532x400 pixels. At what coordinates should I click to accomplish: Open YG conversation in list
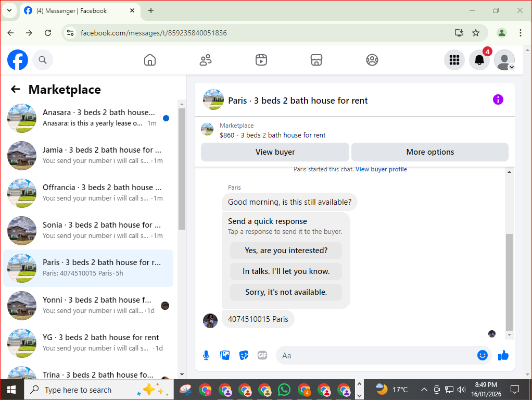88,343
